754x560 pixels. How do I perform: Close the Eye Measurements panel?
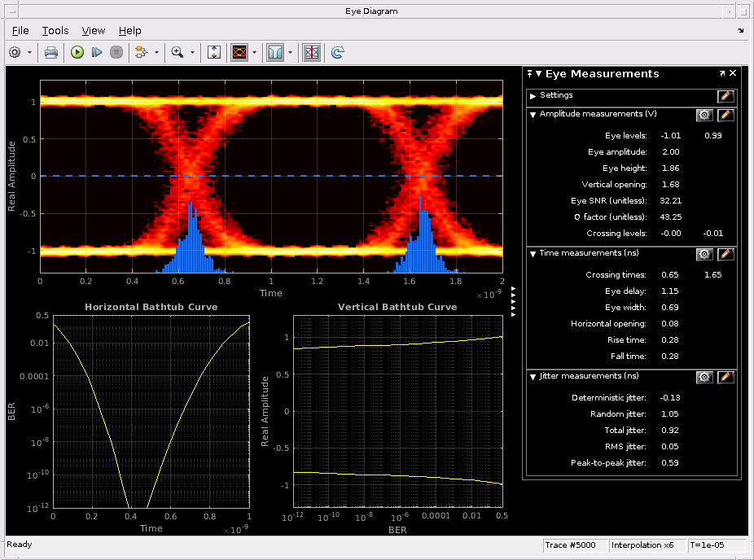(x=733, y=73)
